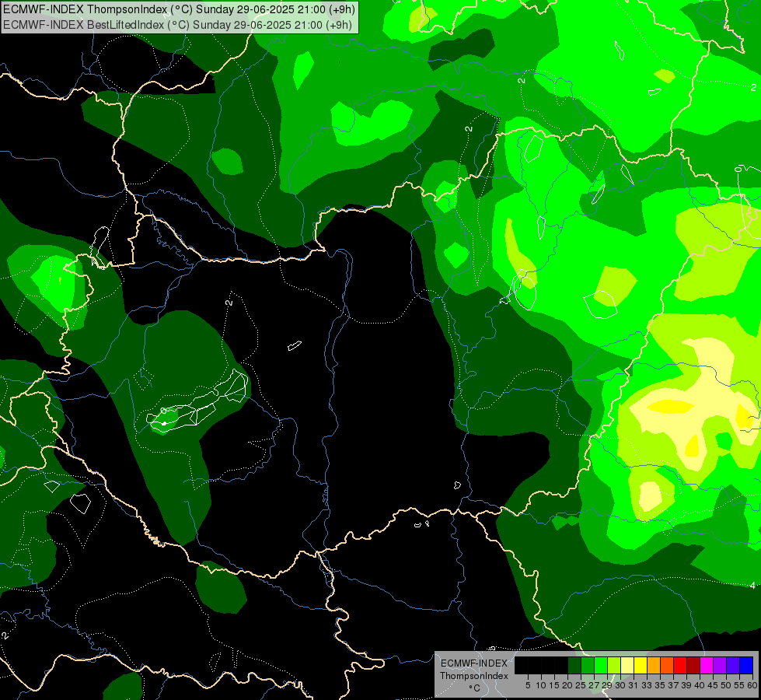This screenshot has height=700, width=761.
Task: Click the bright green 27-29 legend swatch
Action: pyautogui.click(x=601, y=666)
